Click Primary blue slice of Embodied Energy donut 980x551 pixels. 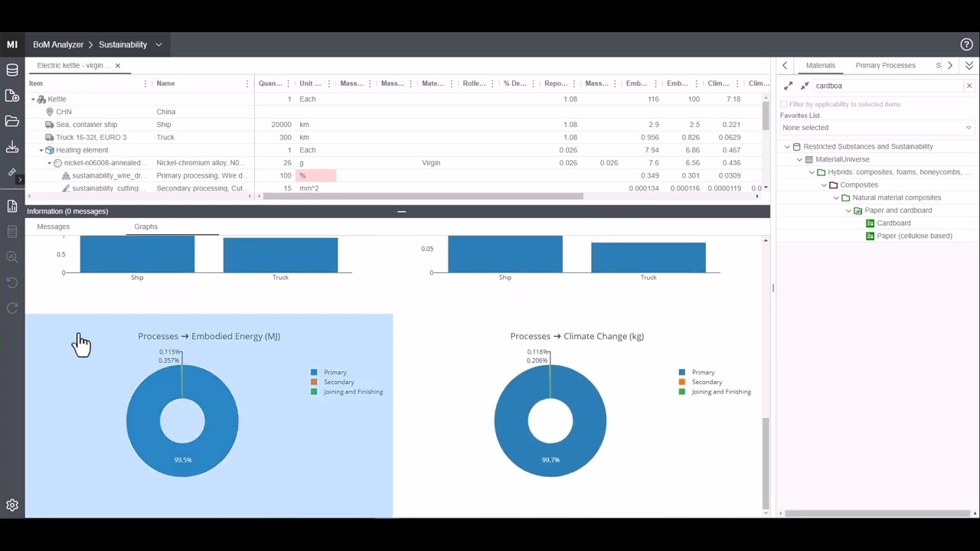182,461
